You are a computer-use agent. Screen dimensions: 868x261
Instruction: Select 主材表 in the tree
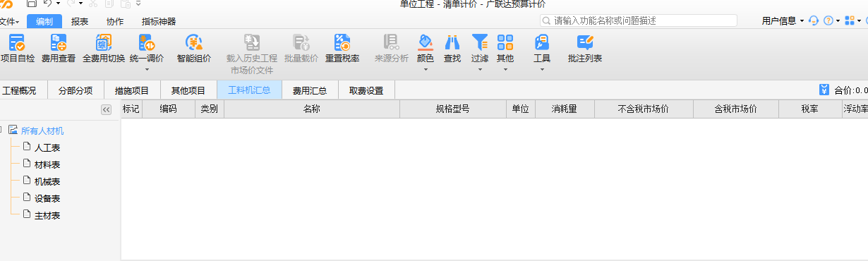coord(47,215)
